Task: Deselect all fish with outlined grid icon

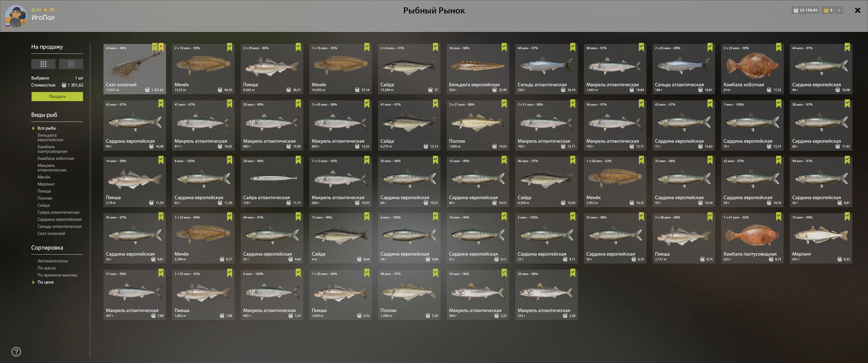Action: pos(71,64)
